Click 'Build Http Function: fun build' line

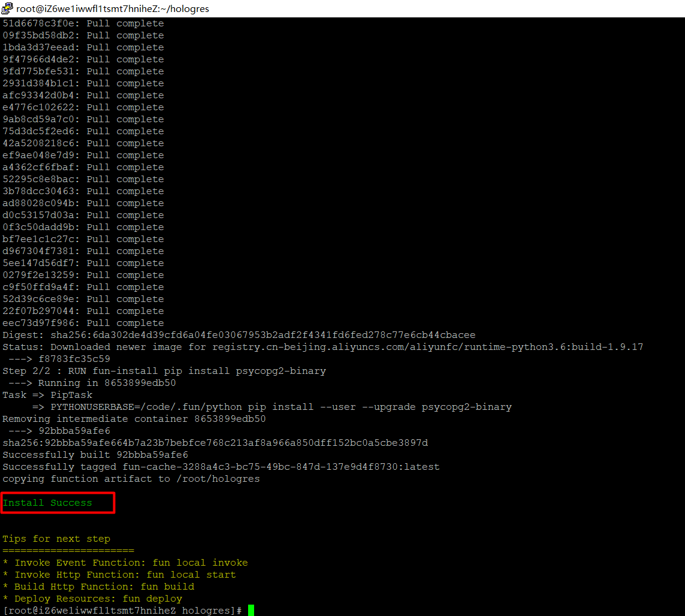point(98,586)
